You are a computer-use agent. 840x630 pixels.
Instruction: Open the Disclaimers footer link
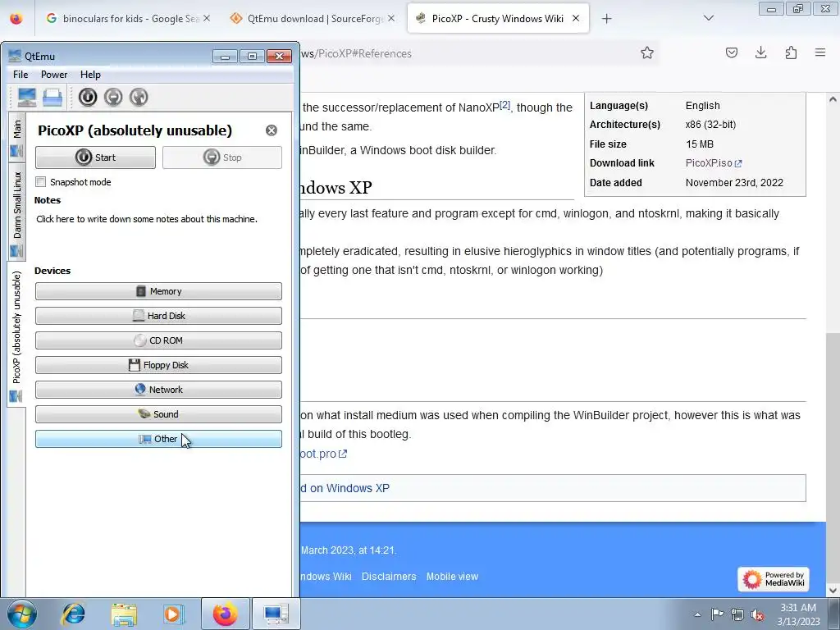389,577
